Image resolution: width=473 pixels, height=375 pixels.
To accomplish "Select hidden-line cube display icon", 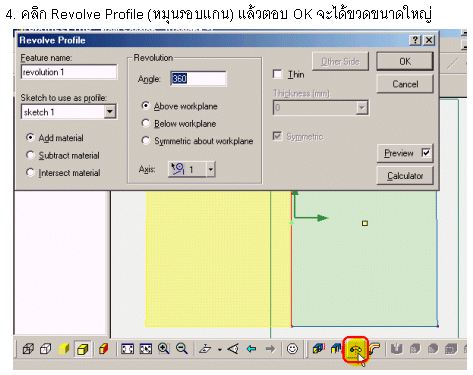I will 46,349.
